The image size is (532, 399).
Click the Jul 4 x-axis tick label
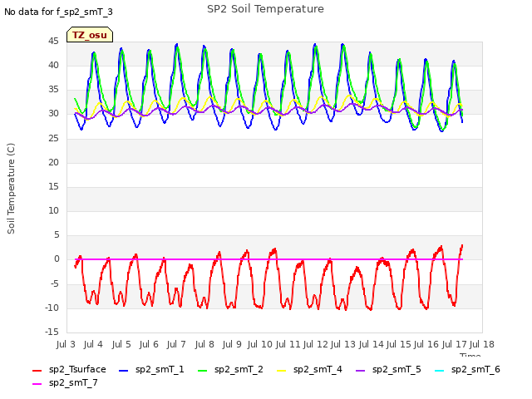93,344
